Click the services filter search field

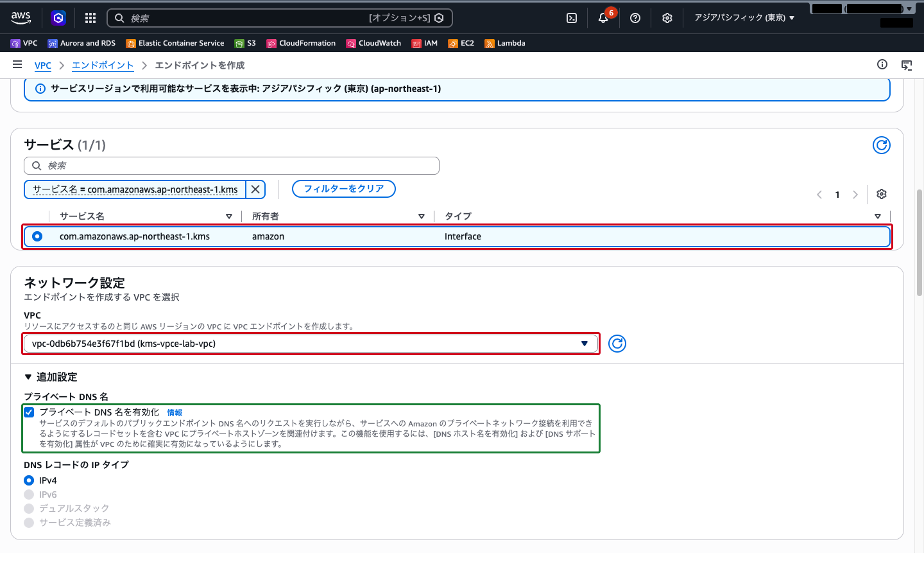232,166
